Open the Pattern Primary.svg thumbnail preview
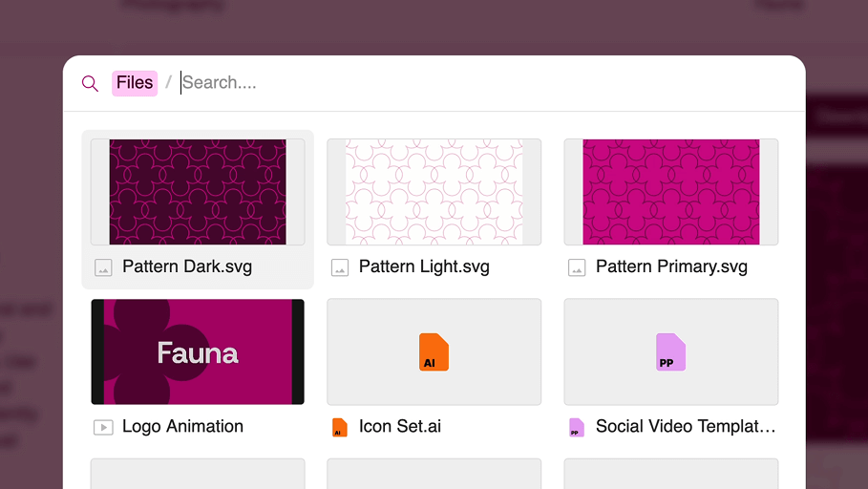This screenshot has height=489, width=868. (x=671, y=192)
